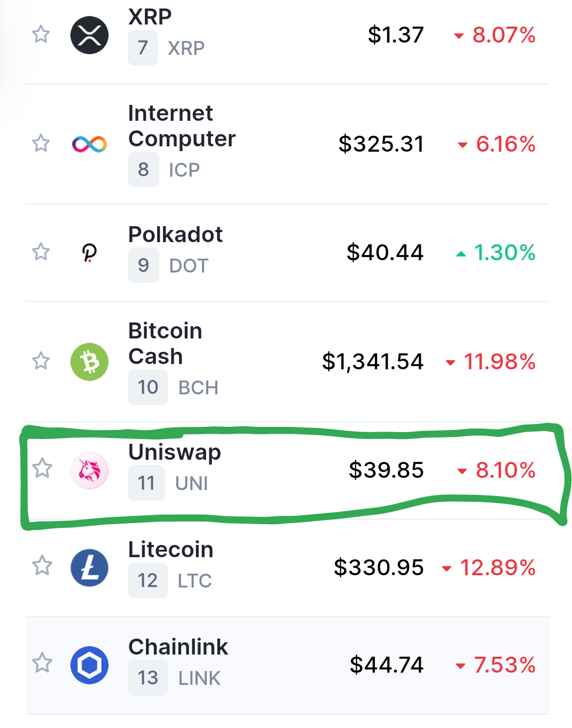
Task: Favorite Litecoin using its star
Action: 42,566
